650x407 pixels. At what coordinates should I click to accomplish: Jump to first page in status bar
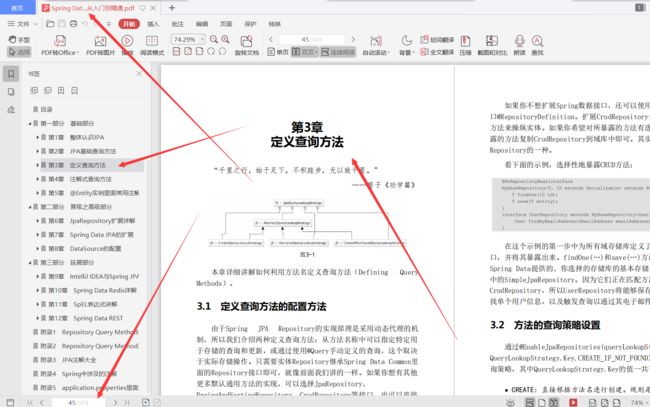(x=30, y=402)
